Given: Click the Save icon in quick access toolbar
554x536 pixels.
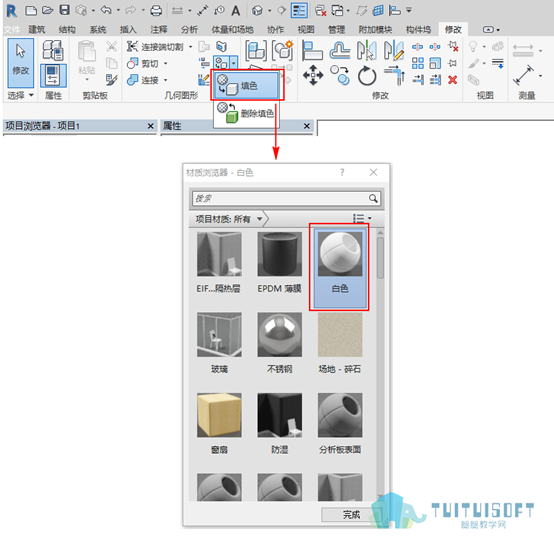Looking at the screenshot, I should coord(64,10).
